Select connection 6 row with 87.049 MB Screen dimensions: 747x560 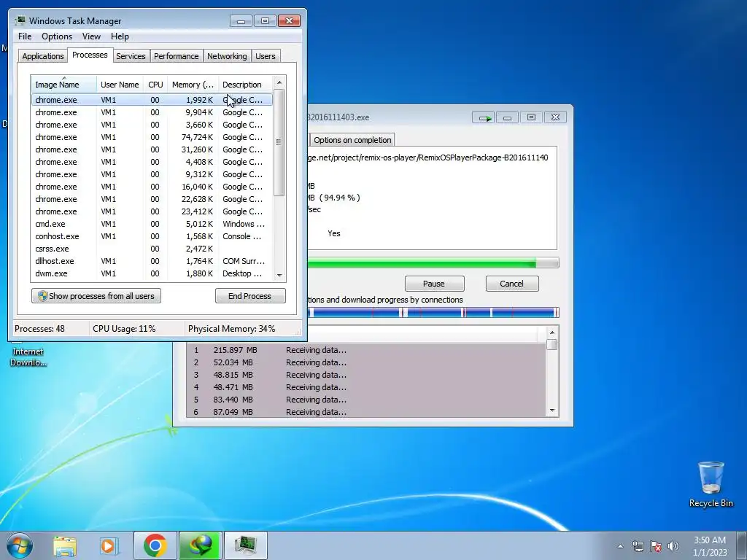[366, 412]
